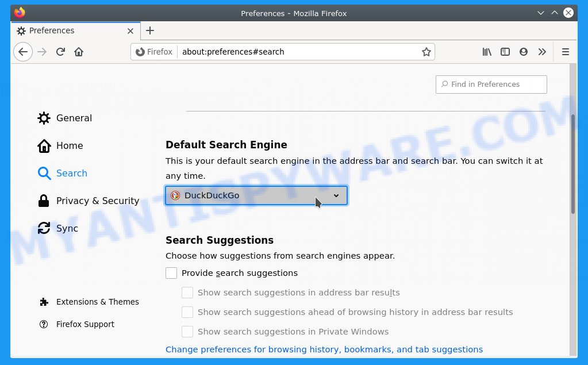Open the hamburger application menu
588x365 pixels.
[x=566, y=52]
